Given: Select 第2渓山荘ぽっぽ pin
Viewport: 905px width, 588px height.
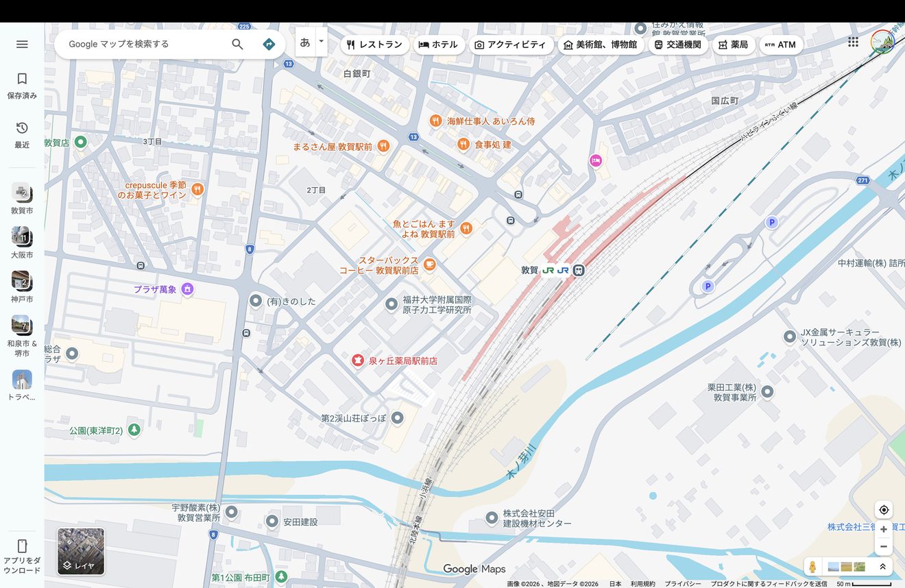Looking at the screenshot, I should coord(396,417).
